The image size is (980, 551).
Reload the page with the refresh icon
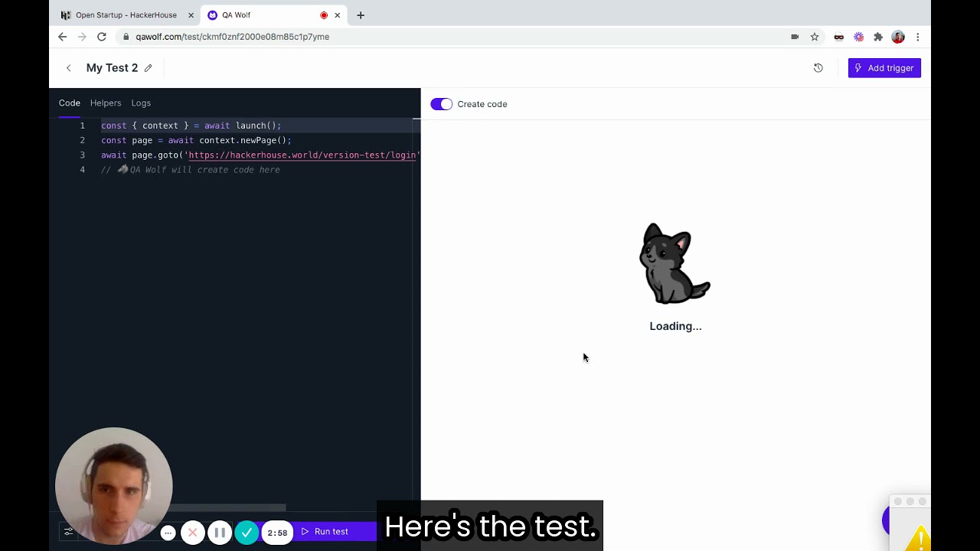click(x=102, y=37)
